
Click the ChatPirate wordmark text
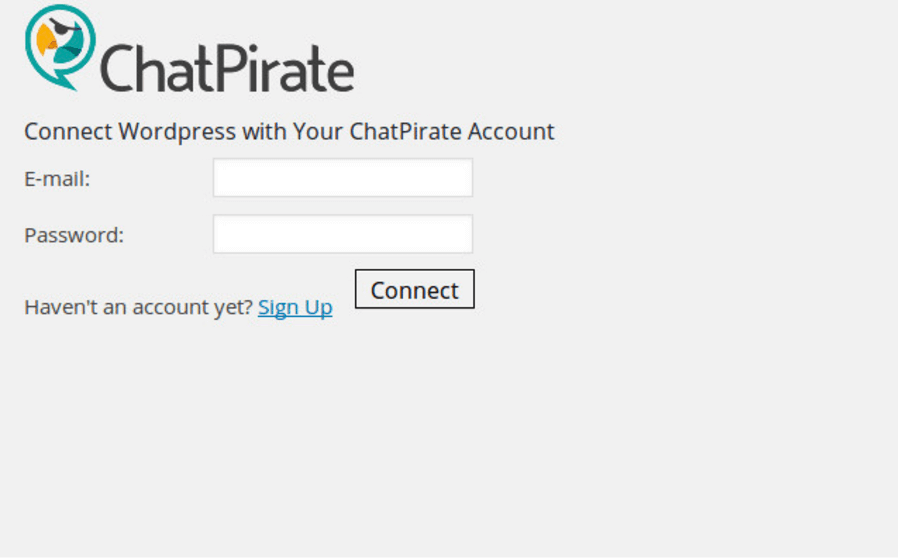(x=227, y=68)
